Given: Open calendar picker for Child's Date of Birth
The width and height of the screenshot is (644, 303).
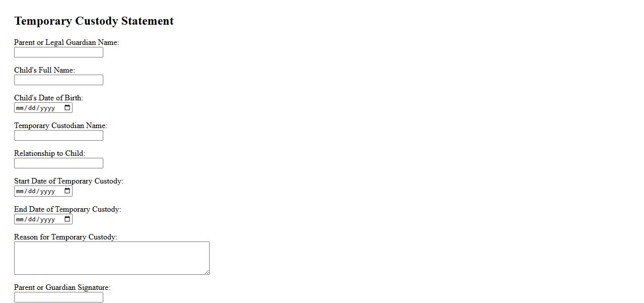Looking at the screenshot, I should point(67,108).
